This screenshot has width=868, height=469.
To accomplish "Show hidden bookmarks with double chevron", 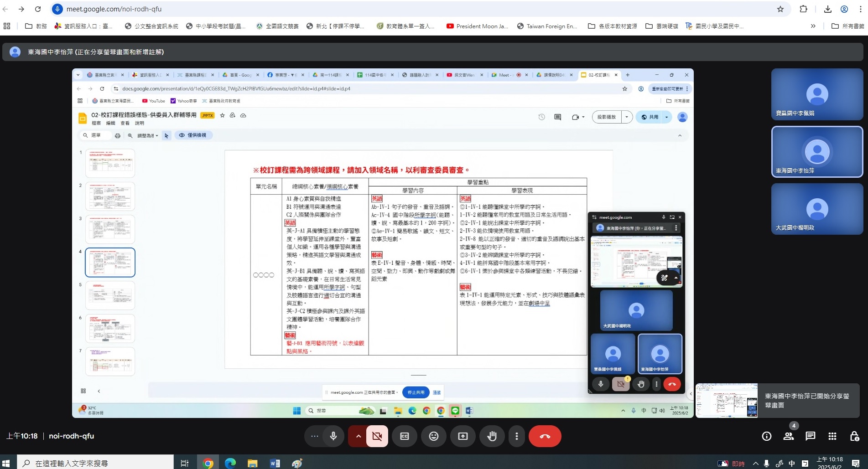I will pyautogui.click(x=813, y=26).
